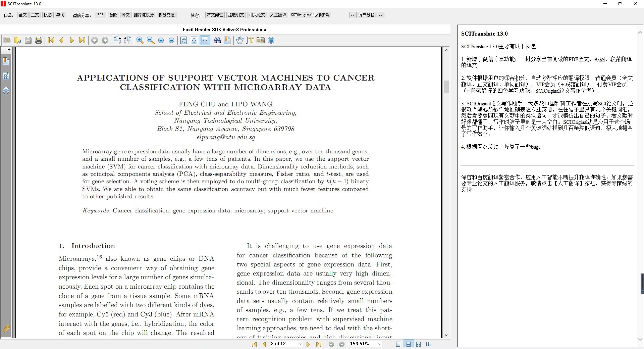Click PDF scrollbar down arrow
The image size is (644, 349).
[446, 335]
